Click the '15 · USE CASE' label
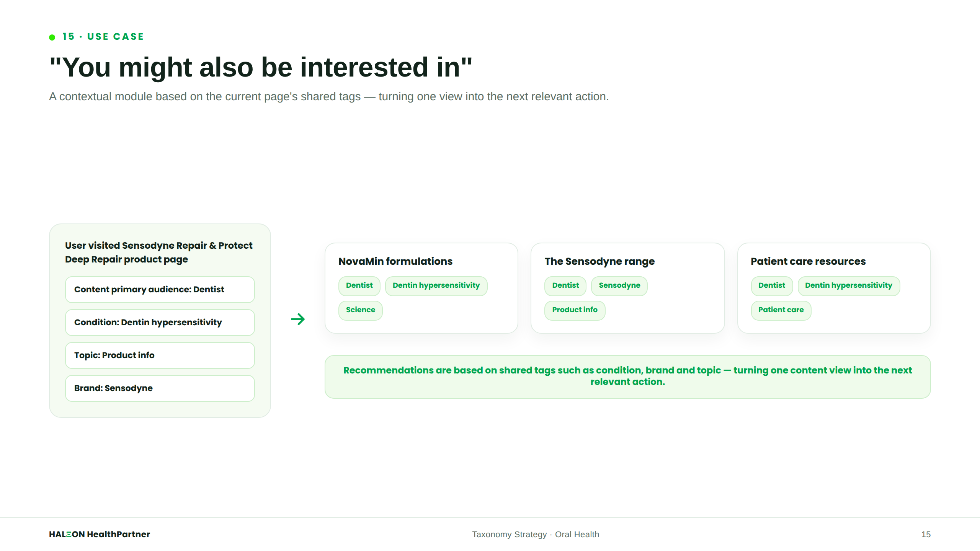Viewport: 980px width, 551px height. [103, 37]
